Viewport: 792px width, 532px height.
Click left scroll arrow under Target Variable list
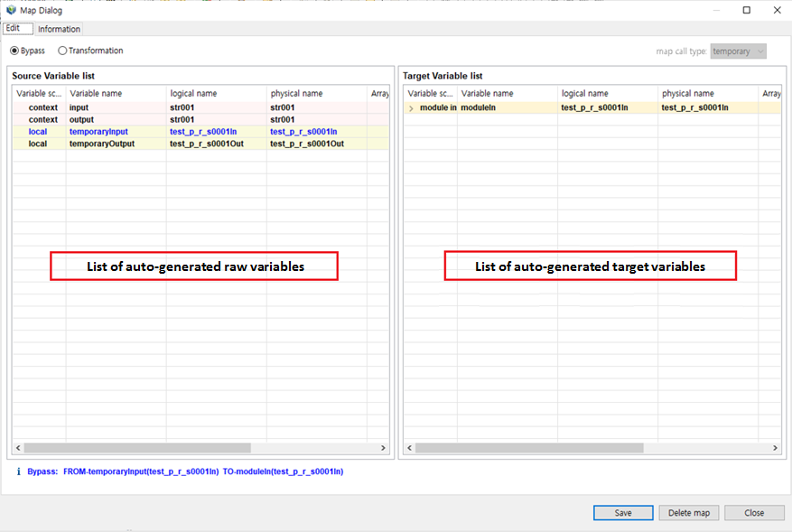pyautogui.click(x=408, y=447)
